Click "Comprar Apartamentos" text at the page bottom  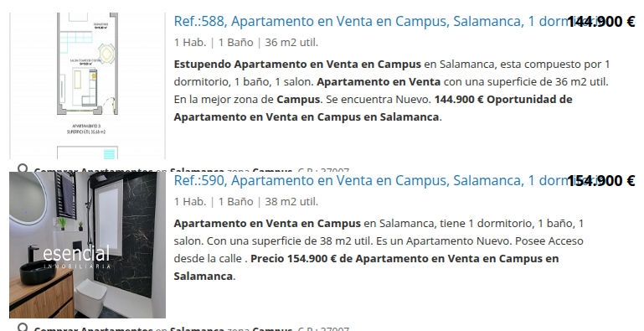(x=93, y=328)
